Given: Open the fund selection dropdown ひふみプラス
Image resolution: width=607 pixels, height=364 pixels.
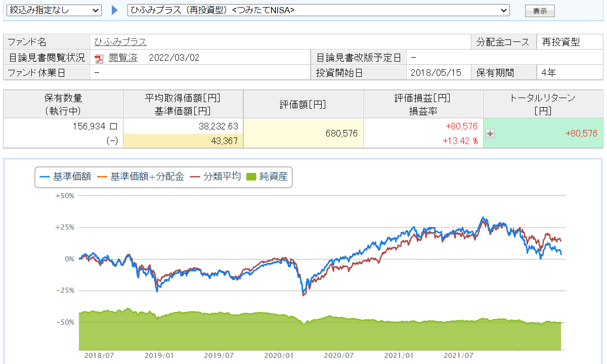Looking at the screenshot, I should [318, 10].
